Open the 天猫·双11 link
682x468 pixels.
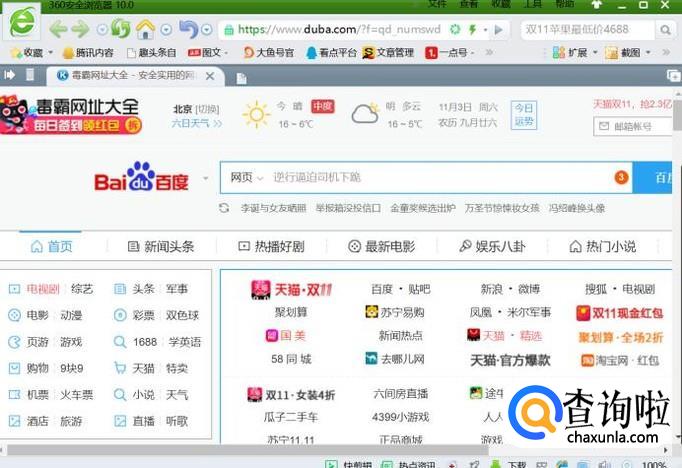[292, 289]
